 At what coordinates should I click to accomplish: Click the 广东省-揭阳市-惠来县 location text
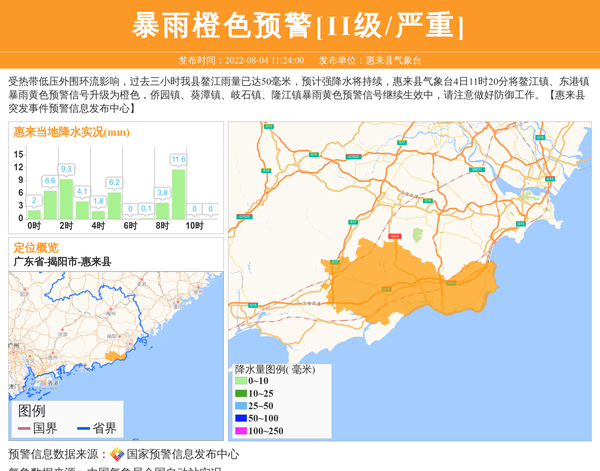click(62, 261)
